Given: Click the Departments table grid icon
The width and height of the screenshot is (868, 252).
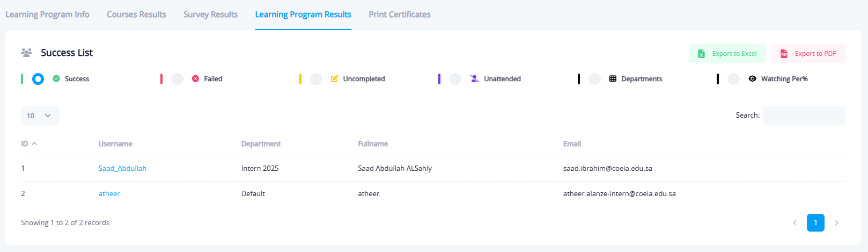Looking at the screenshot, I should [x=613, y=79].
